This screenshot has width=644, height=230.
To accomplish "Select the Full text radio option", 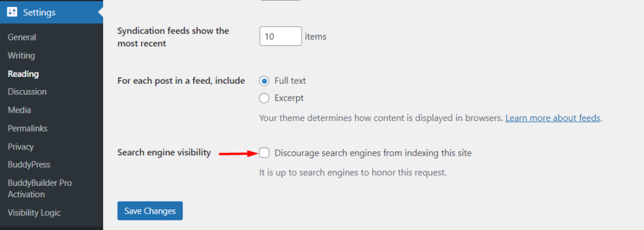I will [264, 81].
